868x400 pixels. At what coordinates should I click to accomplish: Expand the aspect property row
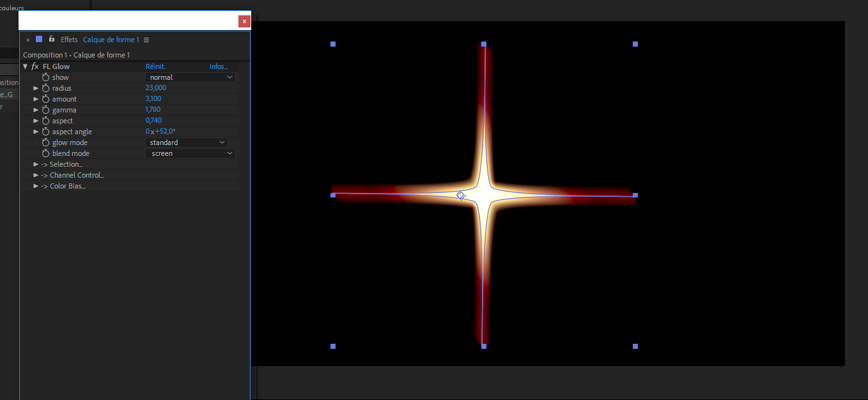36,121
